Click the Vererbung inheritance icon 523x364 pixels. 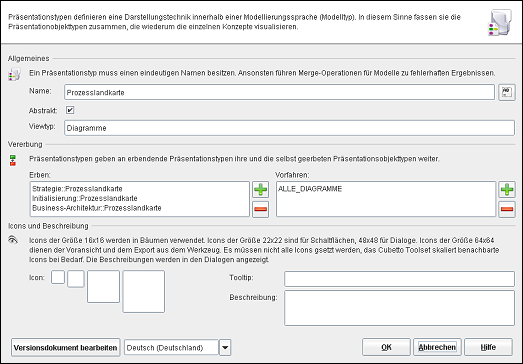pos(13,160)
